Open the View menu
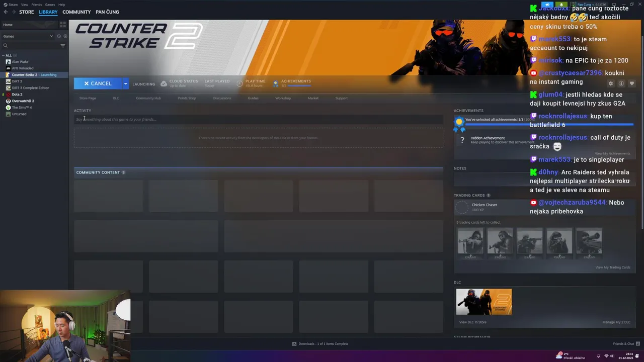The image size is (644, 362). pos(24,5)
